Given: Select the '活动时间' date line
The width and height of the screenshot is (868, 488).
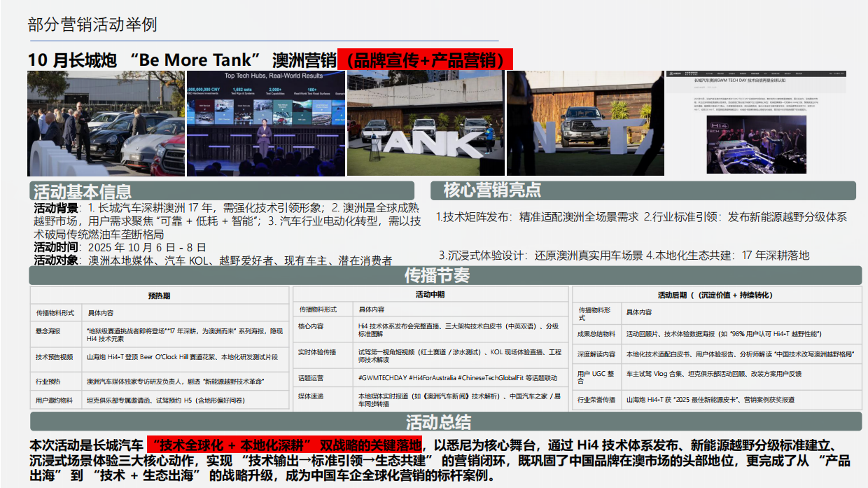Looking at the screenshot, I should pyautogui.click(x=120, y=247).
